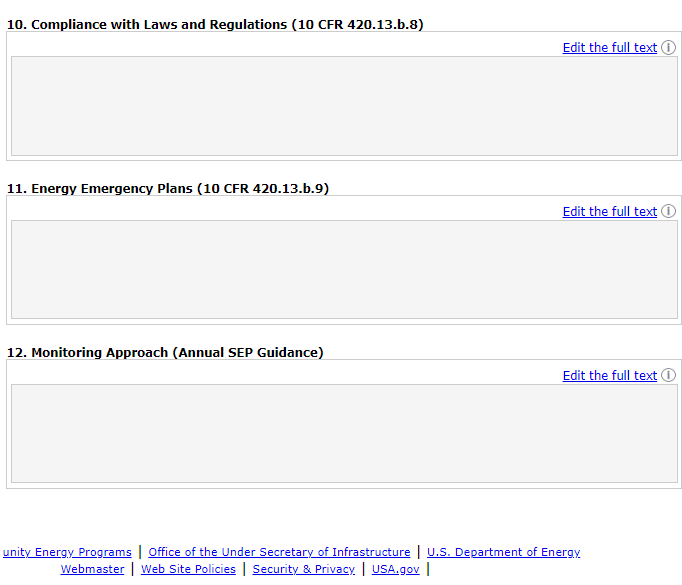Click the info icon in Compliance section
682x585 pixels.
[x=669, y=47]
